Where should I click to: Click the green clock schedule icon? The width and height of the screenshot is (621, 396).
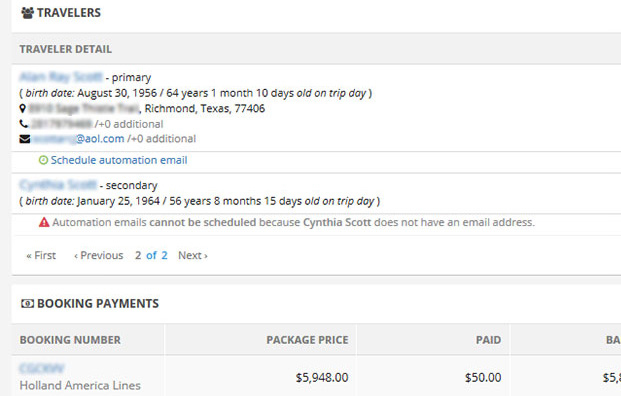[x=43, y=160]
